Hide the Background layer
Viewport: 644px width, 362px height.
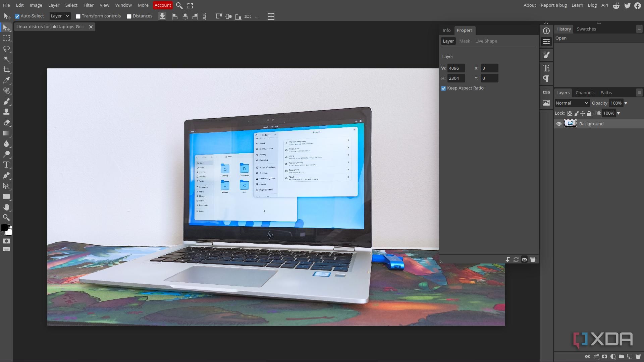(559, 124)
